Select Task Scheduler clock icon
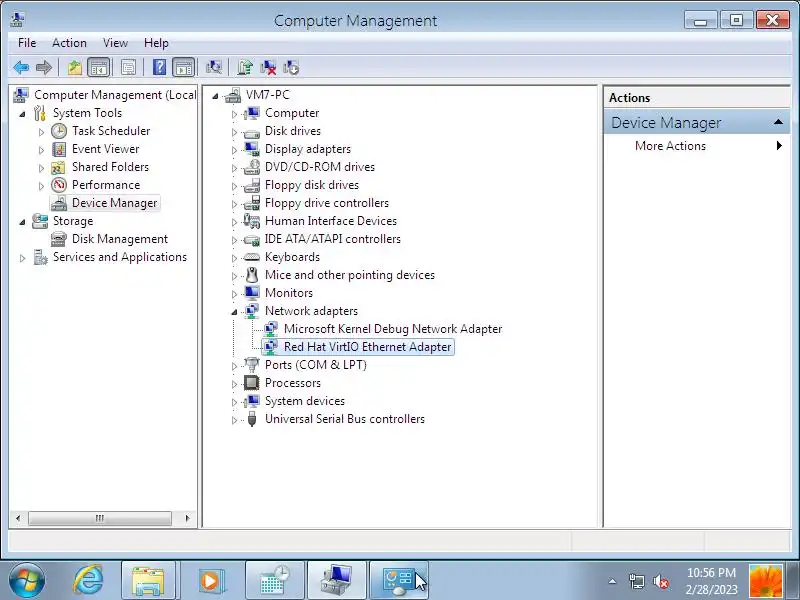This screenshot has height=600, width=800. click(x=59, y=131)
